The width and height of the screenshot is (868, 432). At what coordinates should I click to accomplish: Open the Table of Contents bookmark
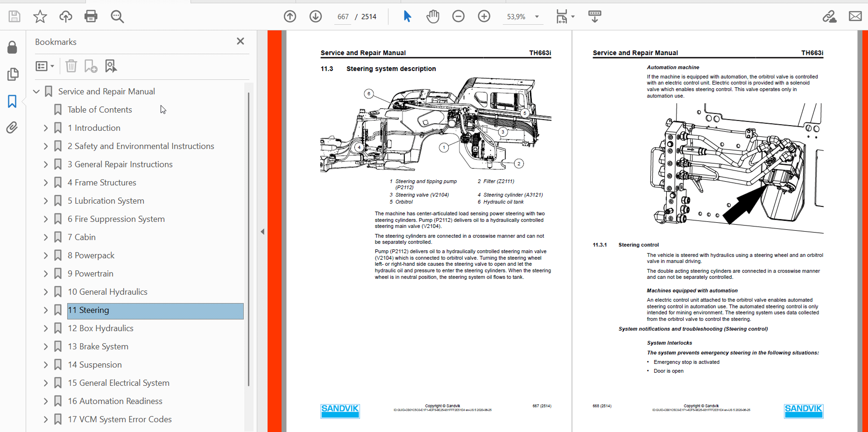coord(99,110)
